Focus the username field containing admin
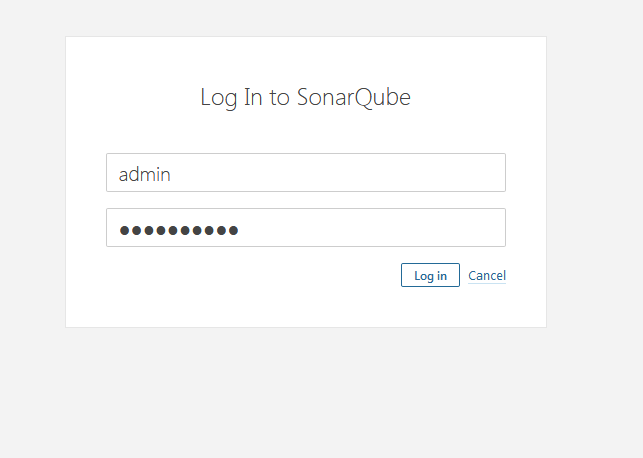Screen dimensions: 643x458 [x=305, y=172]
